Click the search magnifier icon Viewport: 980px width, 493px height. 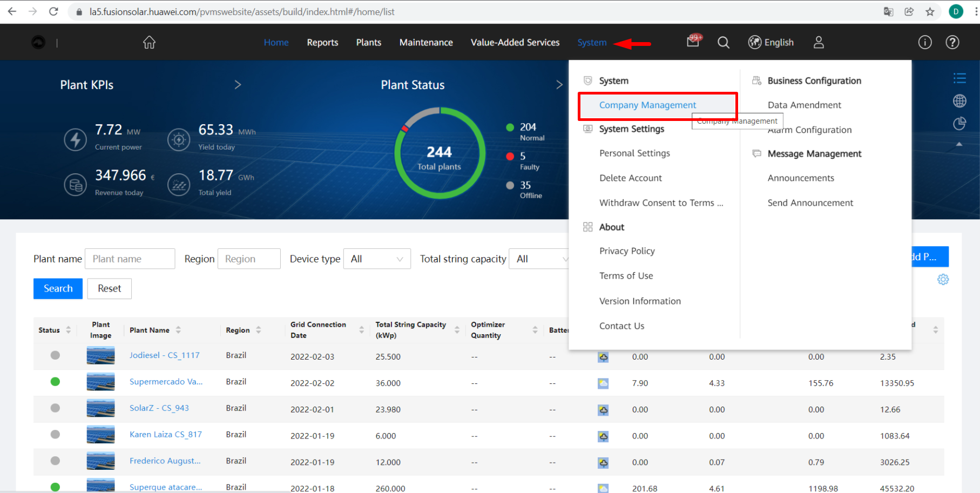click(x=724, y=43)
